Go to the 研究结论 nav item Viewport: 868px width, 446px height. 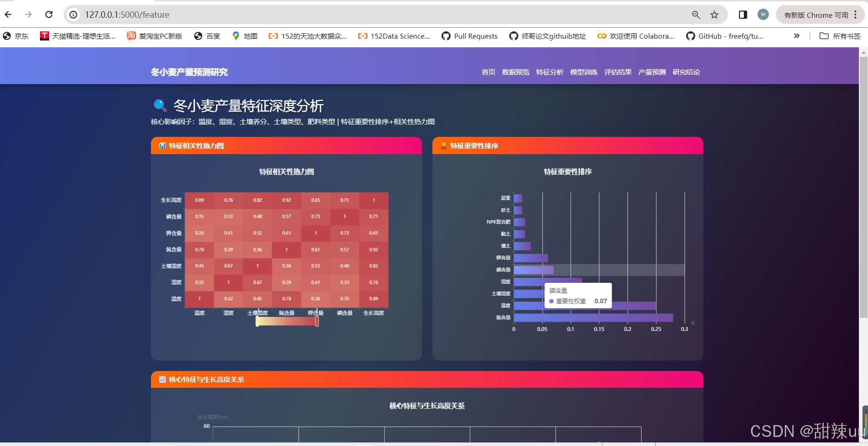(686, 72)
